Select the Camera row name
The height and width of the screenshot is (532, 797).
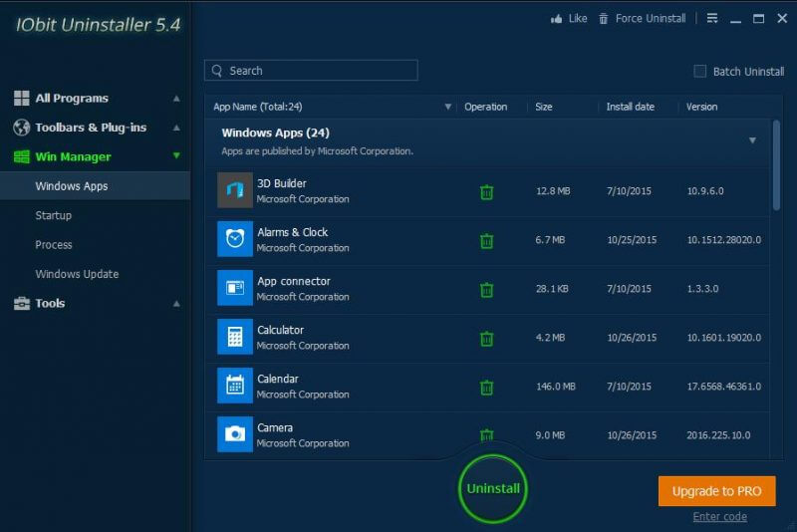pos(275,427)
